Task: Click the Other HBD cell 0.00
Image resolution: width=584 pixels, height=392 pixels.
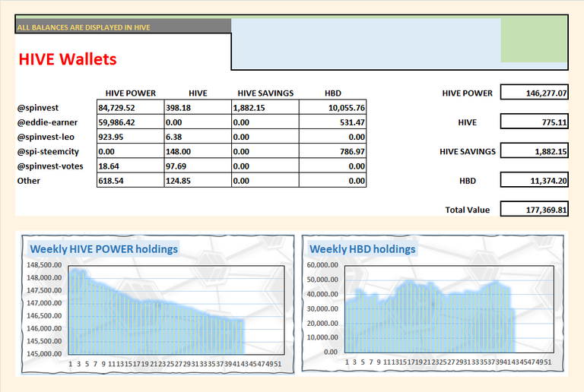Action: (x=332, y=180)
